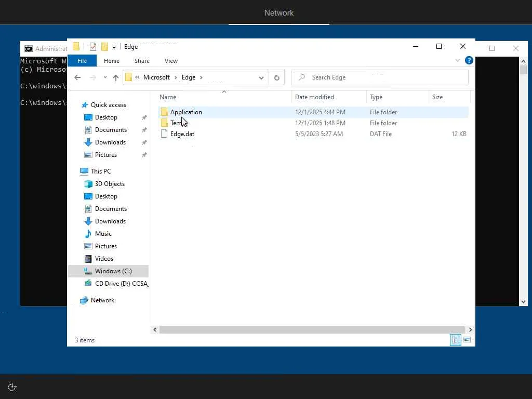
Task: Click the Administrator command prompt title icon
Action: (29, 48)
